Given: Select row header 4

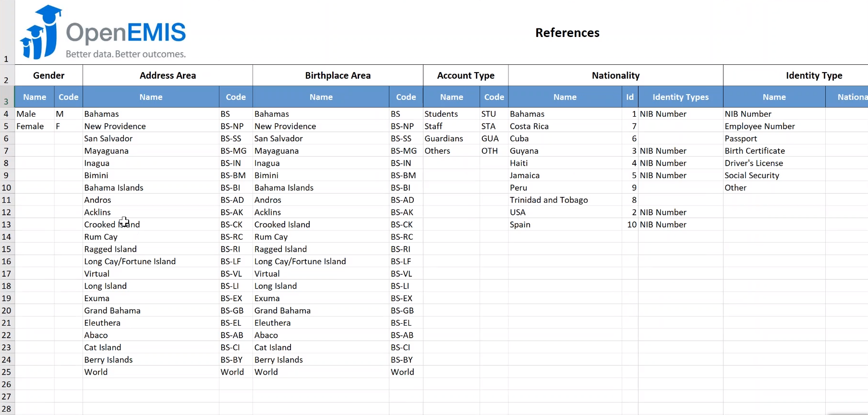Looking at the screenshot, I should point(7,114).
